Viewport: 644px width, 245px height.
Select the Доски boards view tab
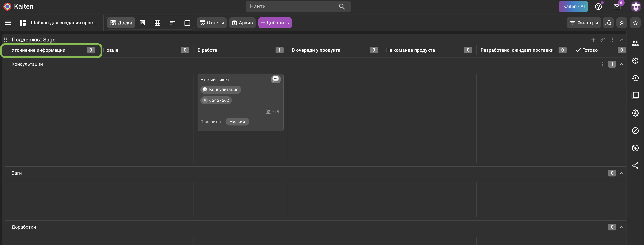[x=121, y=23]
